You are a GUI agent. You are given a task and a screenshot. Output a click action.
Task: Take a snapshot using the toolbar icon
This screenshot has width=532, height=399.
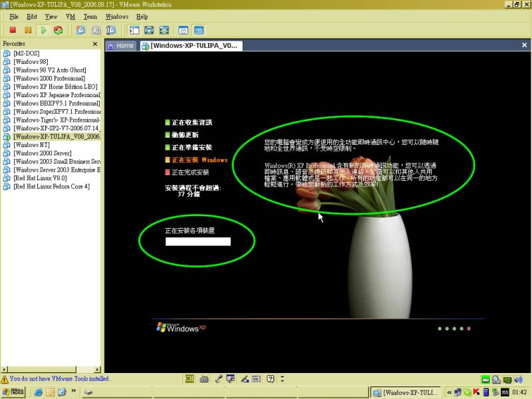[x=80, y=30]
